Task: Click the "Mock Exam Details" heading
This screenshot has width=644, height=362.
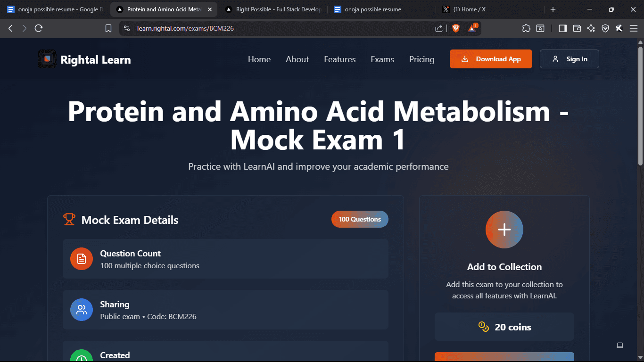Action: tap(130, 220)
